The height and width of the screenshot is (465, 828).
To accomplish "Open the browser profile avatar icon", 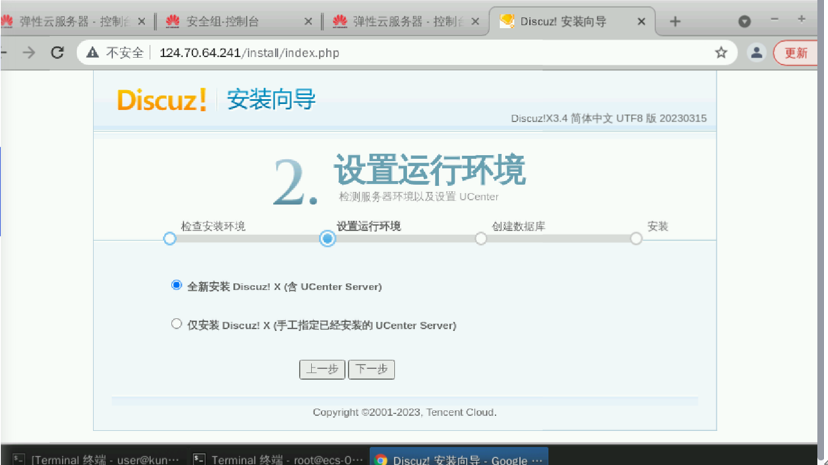I will [757, 53].
